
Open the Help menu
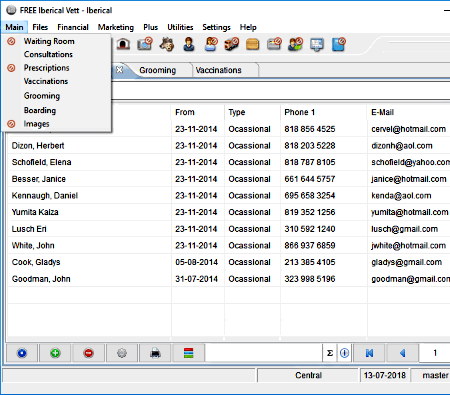pyautogui.click(x=248, y=27)
